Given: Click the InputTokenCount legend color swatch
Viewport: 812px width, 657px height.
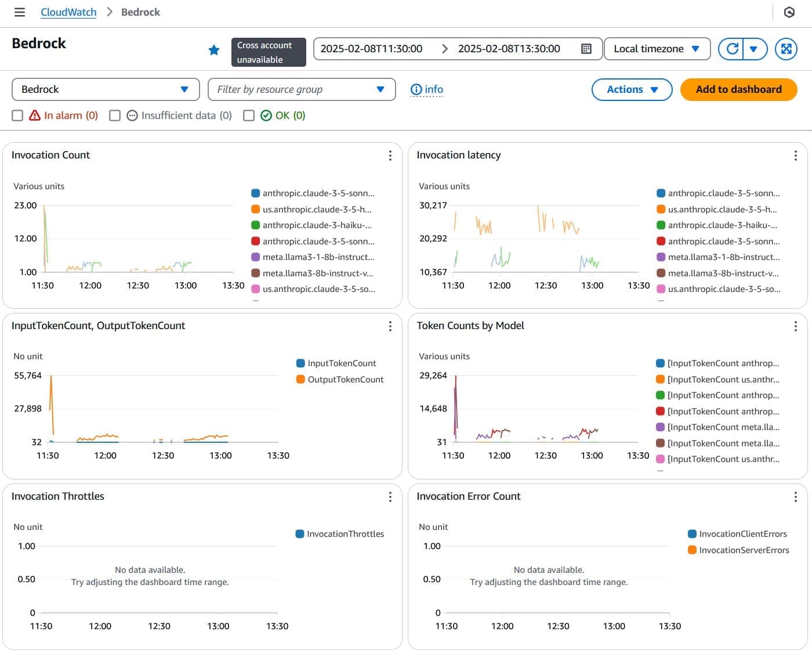Looking at the screenshot, I should [x=300, y=363].
